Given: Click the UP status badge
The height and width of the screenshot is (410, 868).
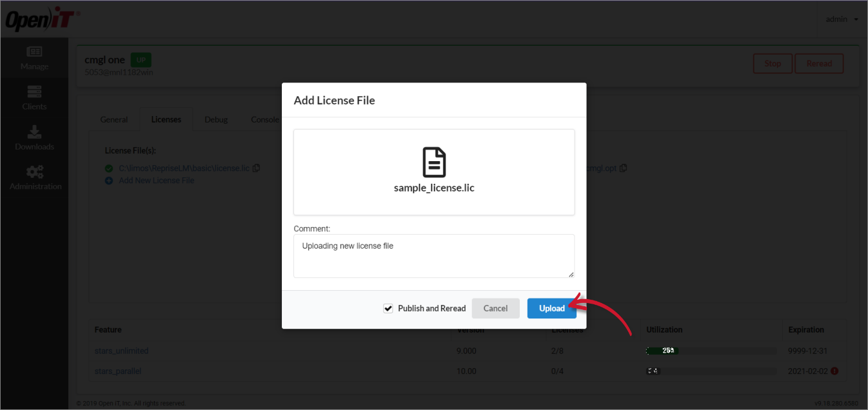Looking at the screenshot, I should pyautogui.click(x=141, y=60).
